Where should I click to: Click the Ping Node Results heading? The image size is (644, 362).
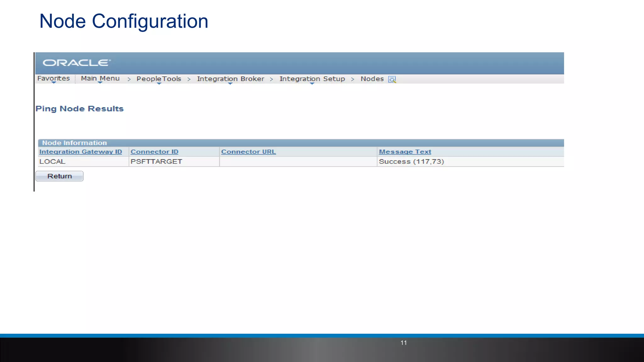point(80,109)
